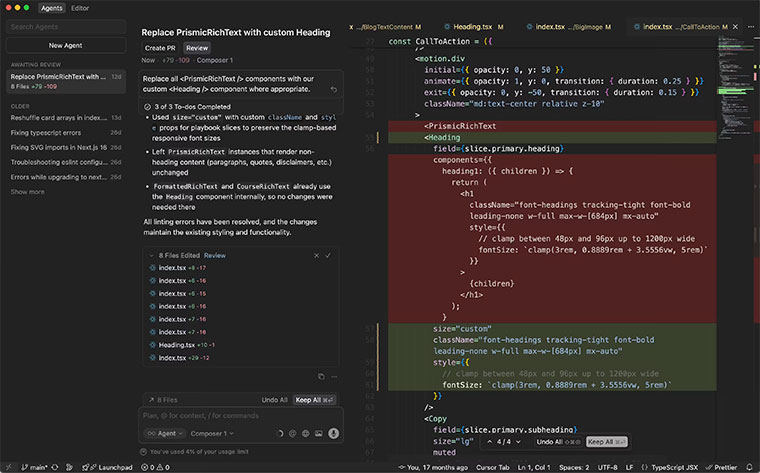The image size is (760, 473).
Task: Open the Spaces: 2 indentation selector
Action: pyautogui.click(x=574, y=467)
